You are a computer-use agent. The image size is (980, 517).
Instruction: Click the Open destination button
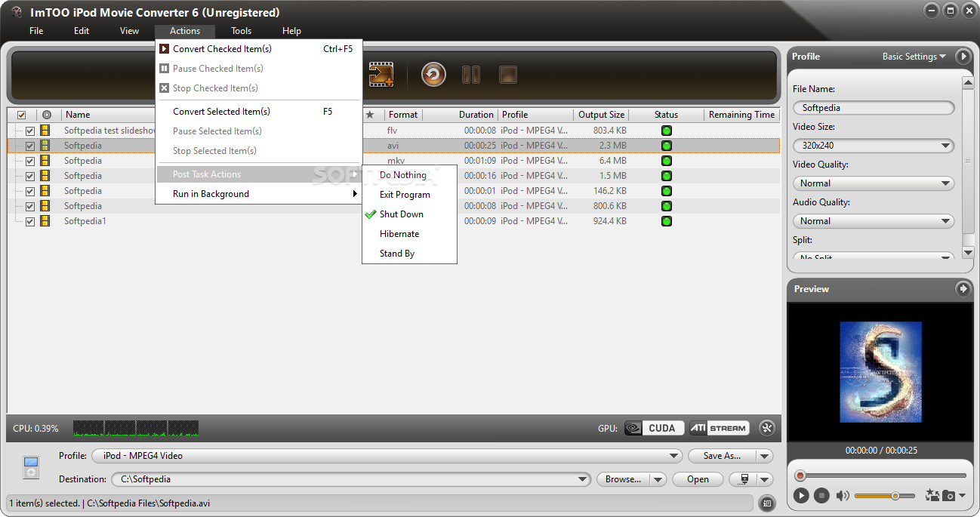pyautogui.click(x=698, y=479)
